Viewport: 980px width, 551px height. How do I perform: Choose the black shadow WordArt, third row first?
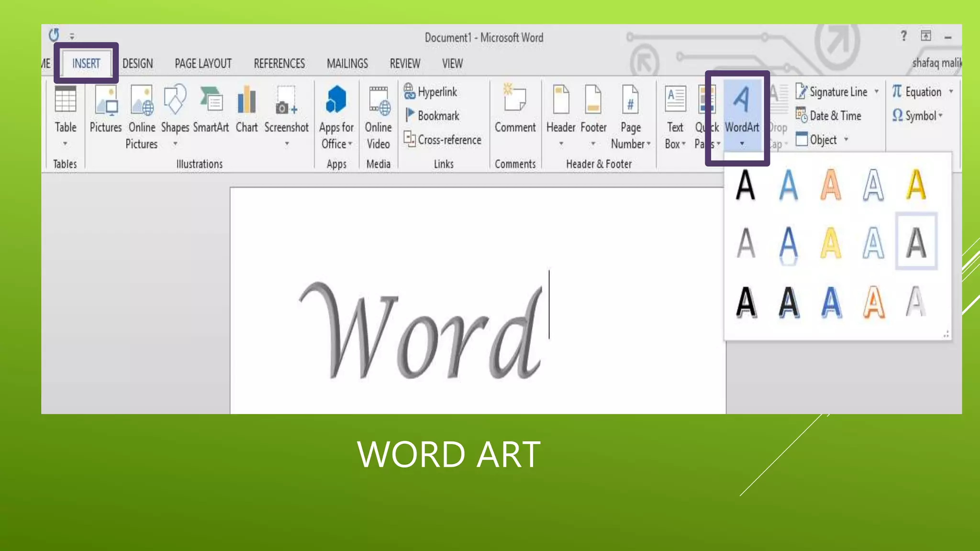point(746,302)
